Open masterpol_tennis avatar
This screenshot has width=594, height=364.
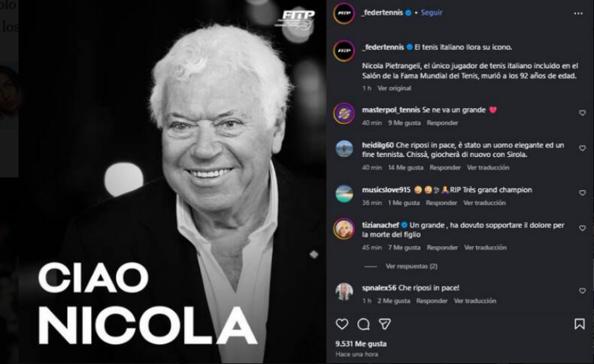coord(344,113)
